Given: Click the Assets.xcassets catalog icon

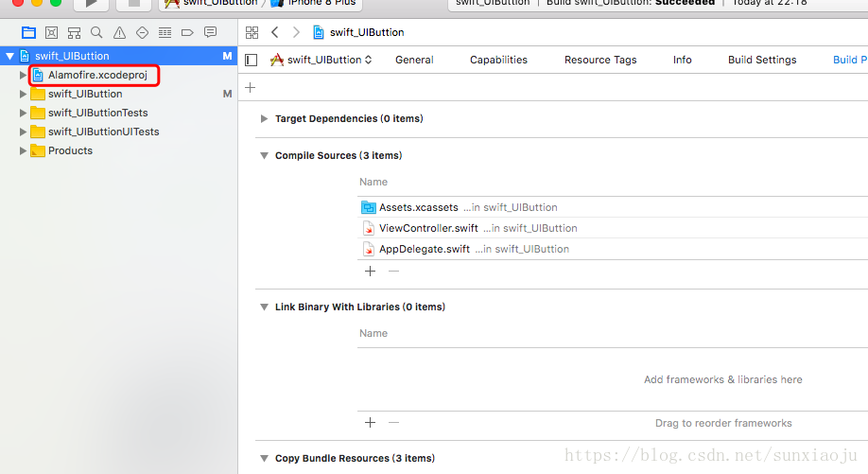Looking at the screenshot, I should point(368,207).
